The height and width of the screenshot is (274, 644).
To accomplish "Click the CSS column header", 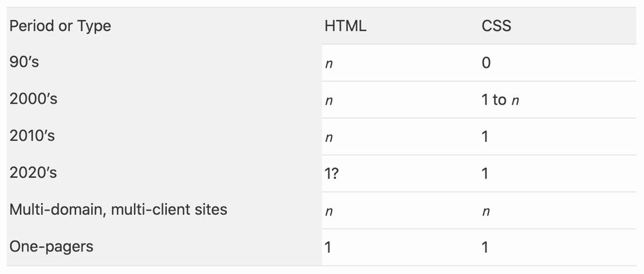I will tap(496, 26).
